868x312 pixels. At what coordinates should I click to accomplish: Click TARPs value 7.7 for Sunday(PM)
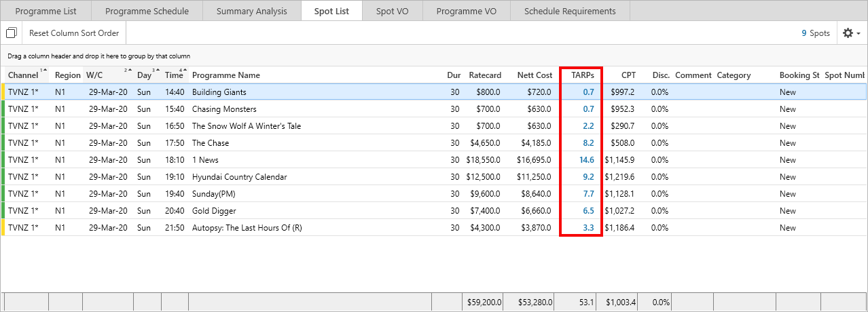pos(588,194)
